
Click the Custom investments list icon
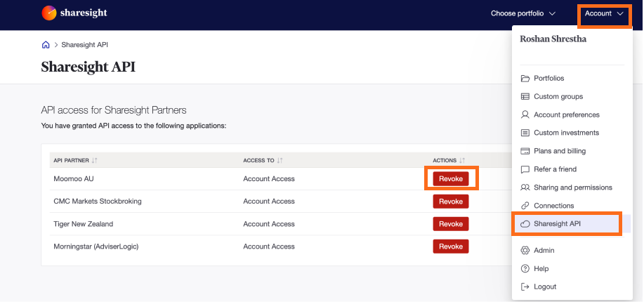(x=525, y=133)
